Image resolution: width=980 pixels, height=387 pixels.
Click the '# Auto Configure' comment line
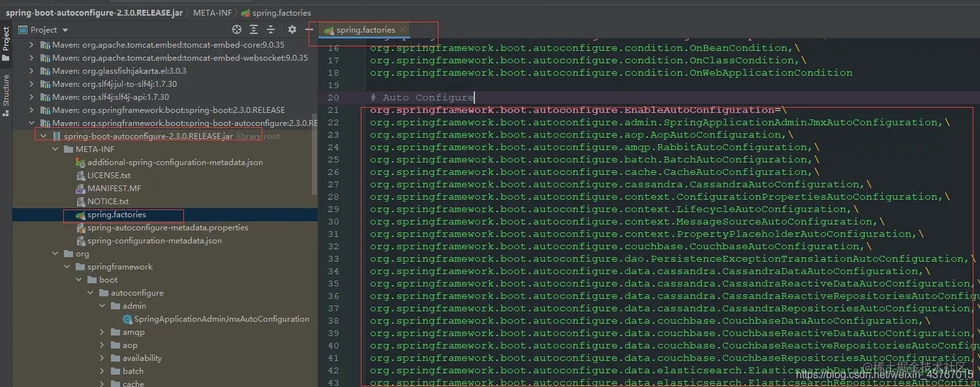click(422, 97)
